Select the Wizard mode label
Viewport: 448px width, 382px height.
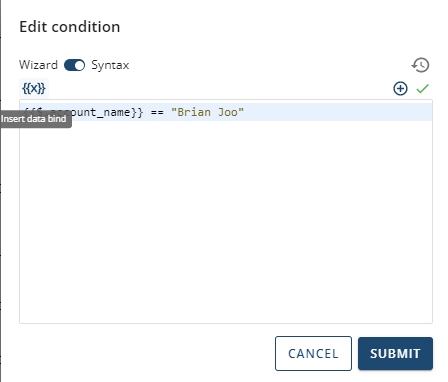[38, 65]
